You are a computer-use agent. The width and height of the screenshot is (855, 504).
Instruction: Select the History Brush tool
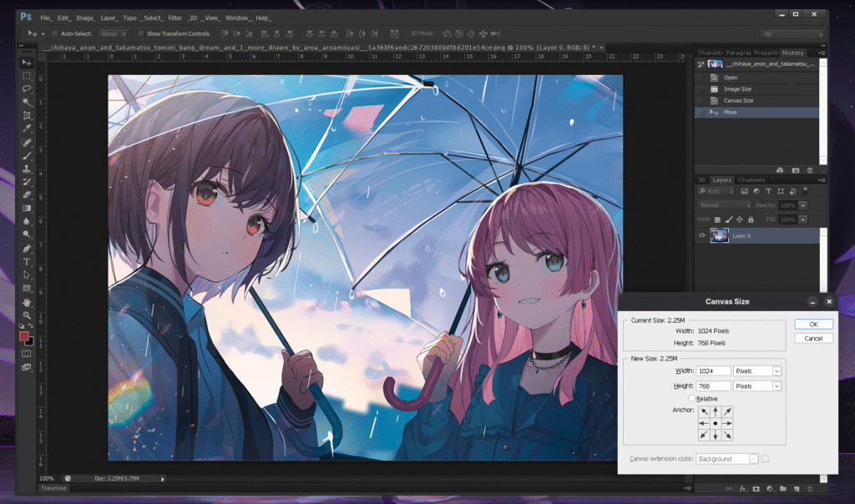26,182
